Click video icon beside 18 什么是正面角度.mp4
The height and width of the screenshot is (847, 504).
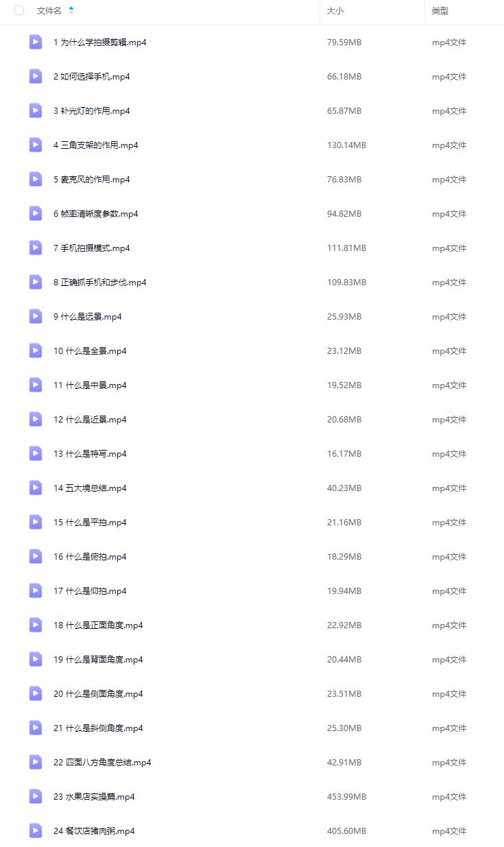(x=36, y=625)
